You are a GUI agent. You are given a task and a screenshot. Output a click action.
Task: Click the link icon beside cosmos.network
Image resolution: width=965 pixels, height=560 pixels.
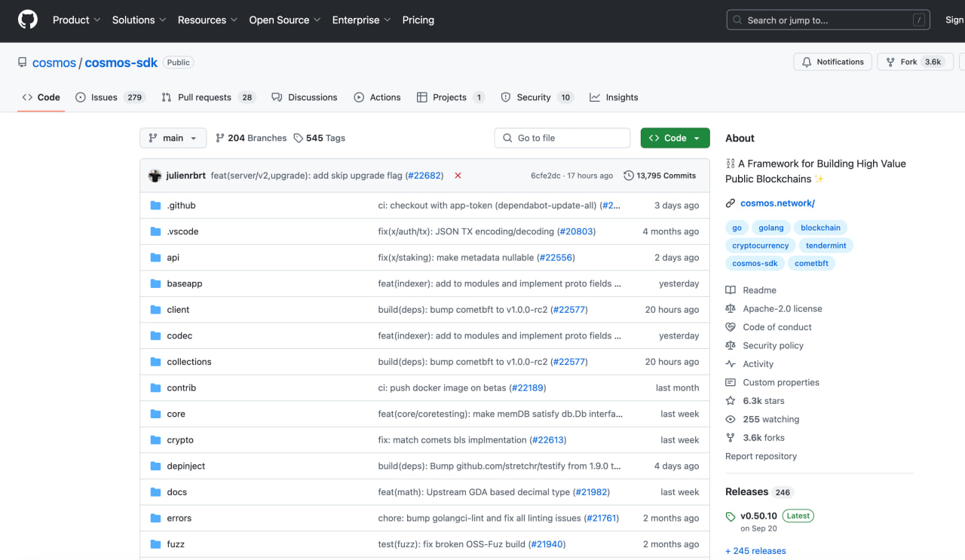pos(731,203)
